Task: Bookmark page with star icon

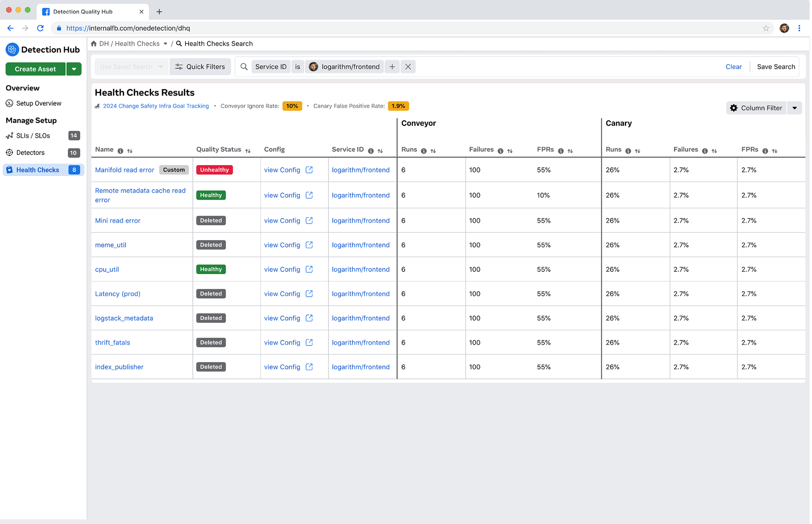Action: 766,28
